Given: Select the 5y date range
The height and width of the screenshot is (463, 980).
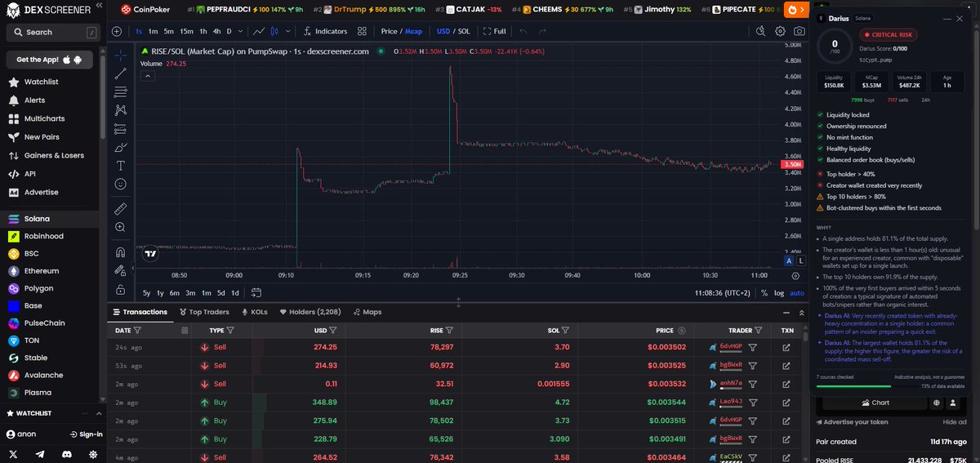Looking at the screenshot, I should tap(146, 292).
